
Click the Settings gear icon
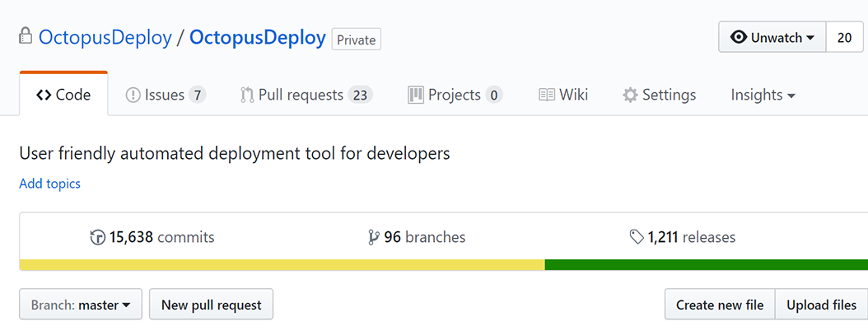630,95
